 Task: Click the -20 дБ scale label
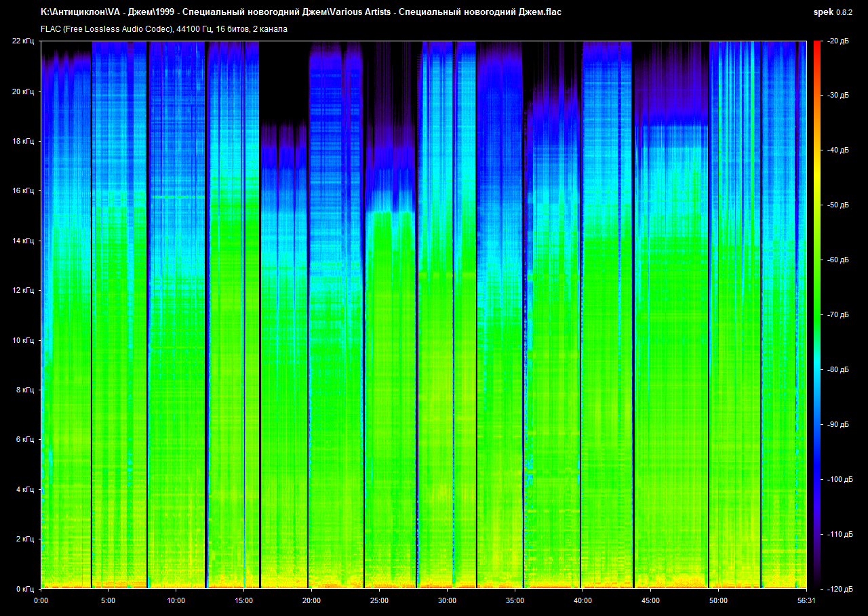pos(839,41)
